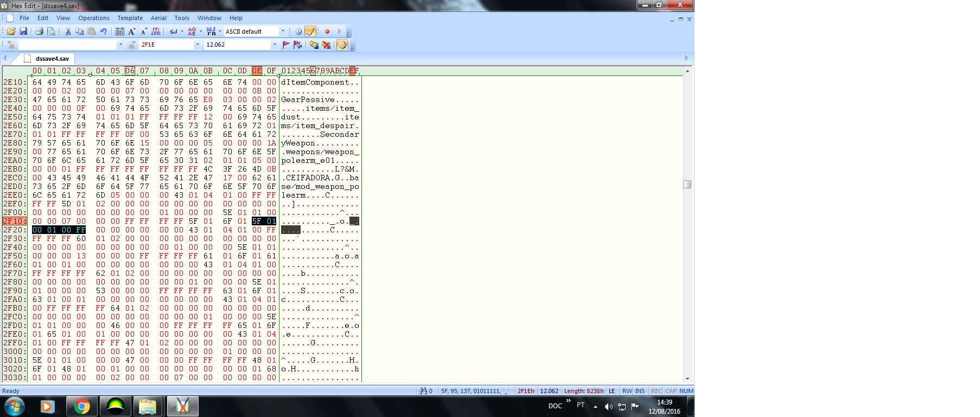Screen dimensions: 980x417
Task: Start macro recording with red dot icon
Action: pyautogui.click(x=327, y=31)
